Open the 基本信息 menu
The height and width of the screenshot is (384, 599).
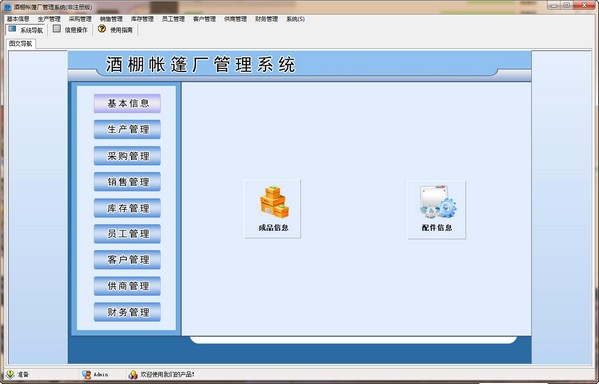(18, 19)
